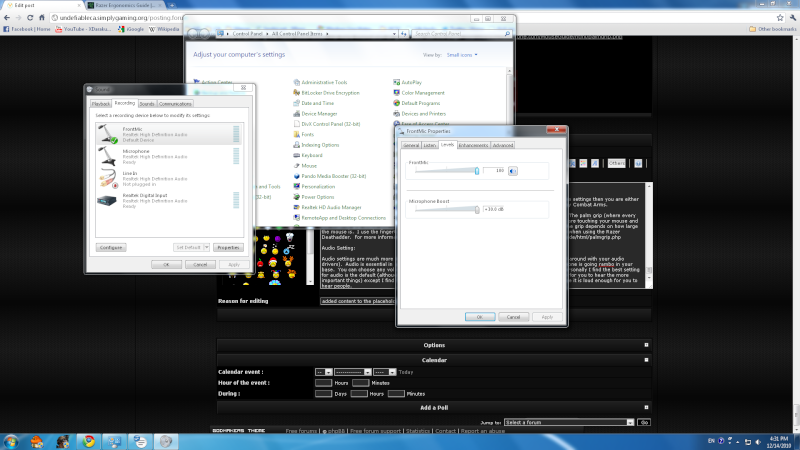
Task: Open the Advanced tab in FrontMic Properties
Action: (503, 145)
